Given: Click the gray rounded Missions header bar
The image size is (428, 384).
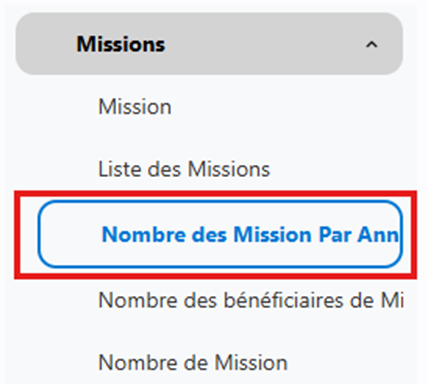Looking at the screenshot, I should [209, 44].
